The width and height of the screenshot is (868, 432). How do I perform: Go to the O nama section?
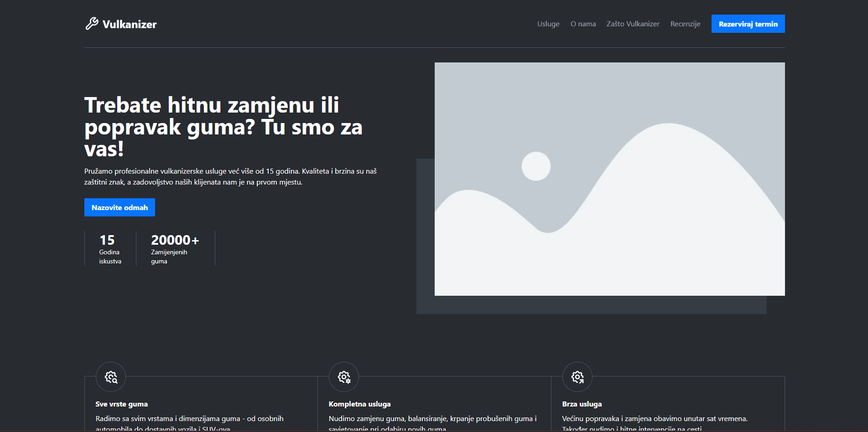click(x=583, y=24)
